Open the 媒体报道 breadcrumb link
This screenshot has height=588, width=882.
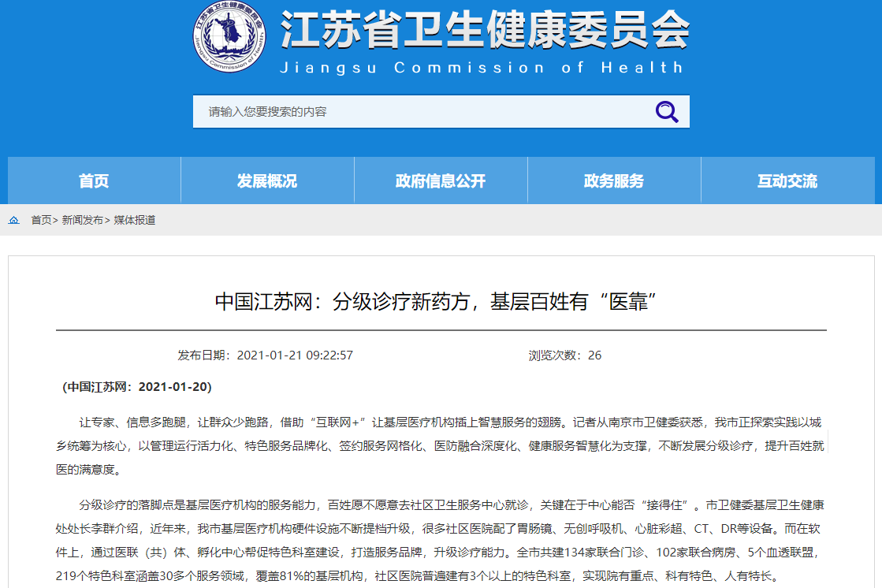[135, 221]
